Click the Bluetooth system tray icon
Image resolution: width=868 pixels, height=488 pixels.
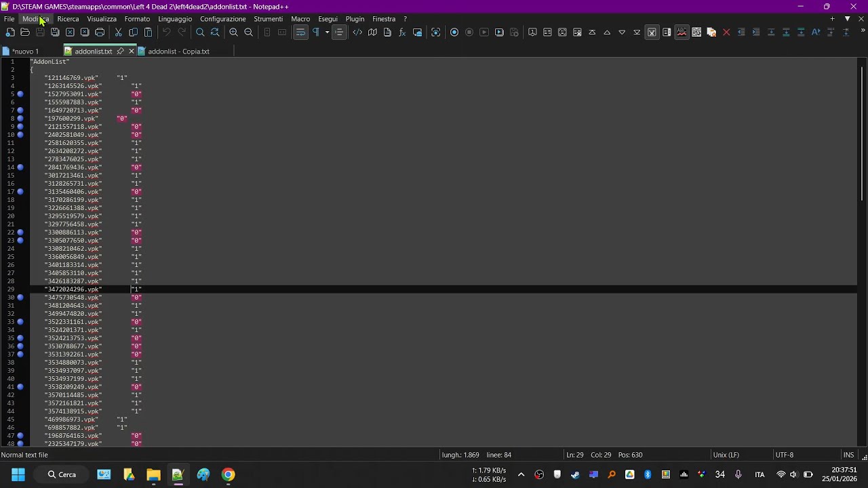pos(648,474)
